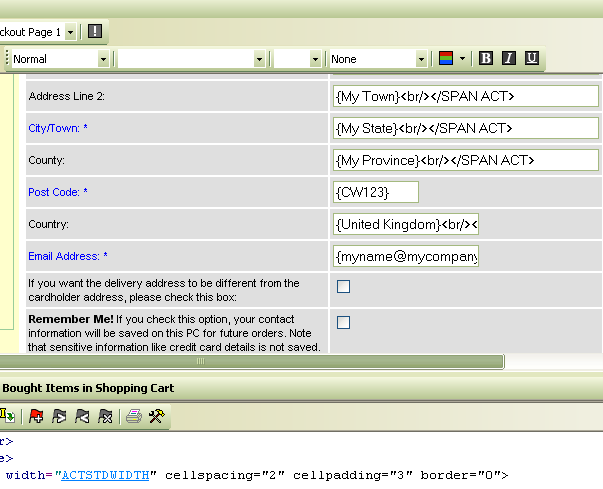
Task: Toggle underline formatting
Action: click(x=532, y=59)
